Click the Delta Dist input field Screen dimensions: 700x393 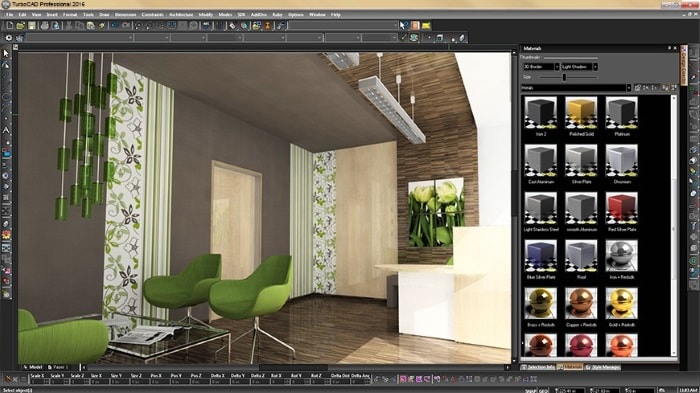click(341, 382)
